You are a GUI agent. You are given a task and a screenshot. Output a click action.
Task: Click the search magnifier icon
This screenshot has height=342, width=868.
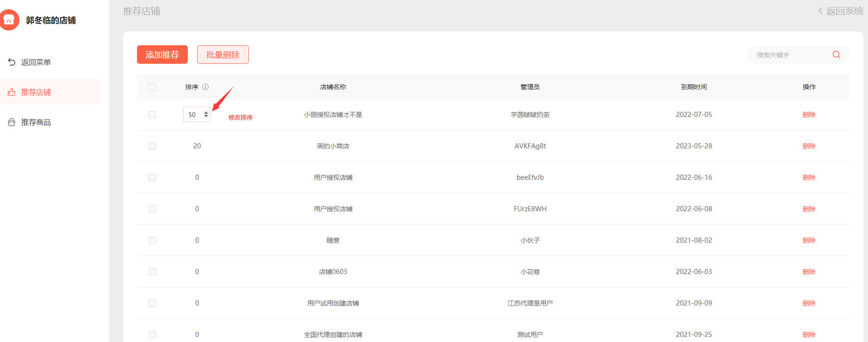(836, 55)
